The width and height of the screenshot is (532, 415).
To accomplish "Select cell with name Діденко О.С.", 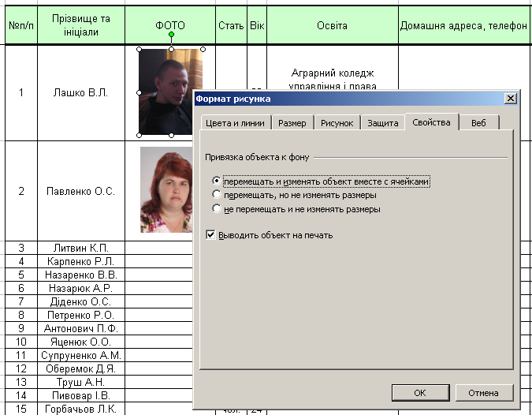I will pos(81,301).
